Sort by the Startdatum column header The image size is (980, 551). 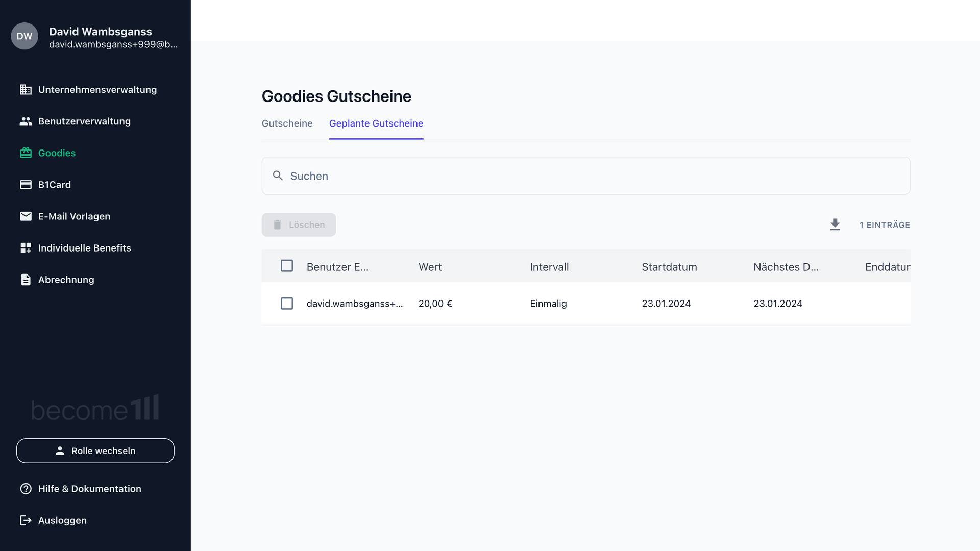coord(669,267)
